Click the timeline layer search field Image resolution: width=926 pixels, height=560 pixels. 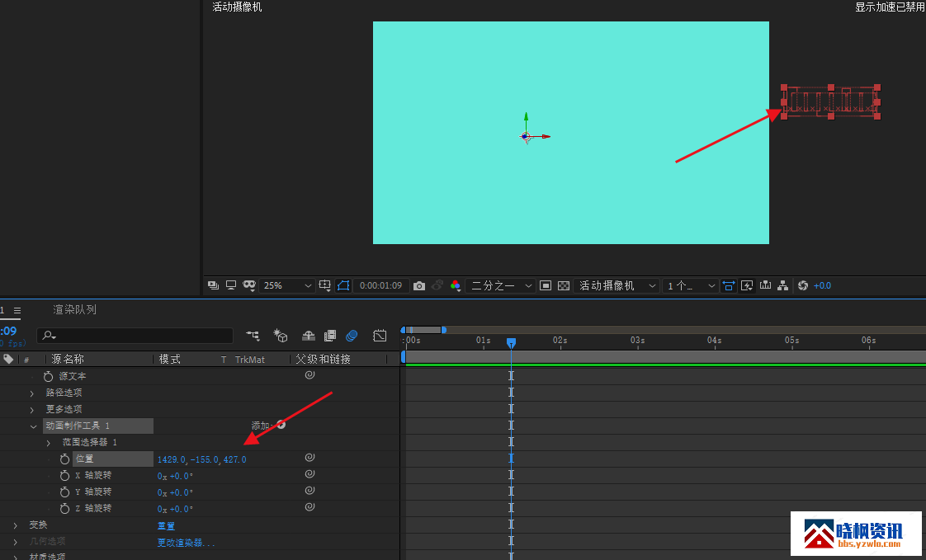[135, 336]
